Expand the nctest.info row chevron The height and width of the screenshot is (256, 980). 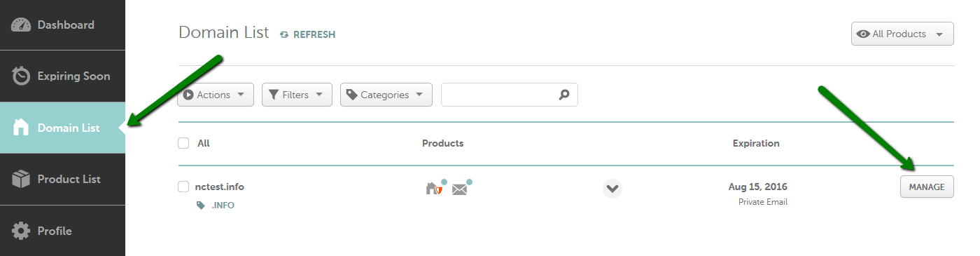(612, 188)
